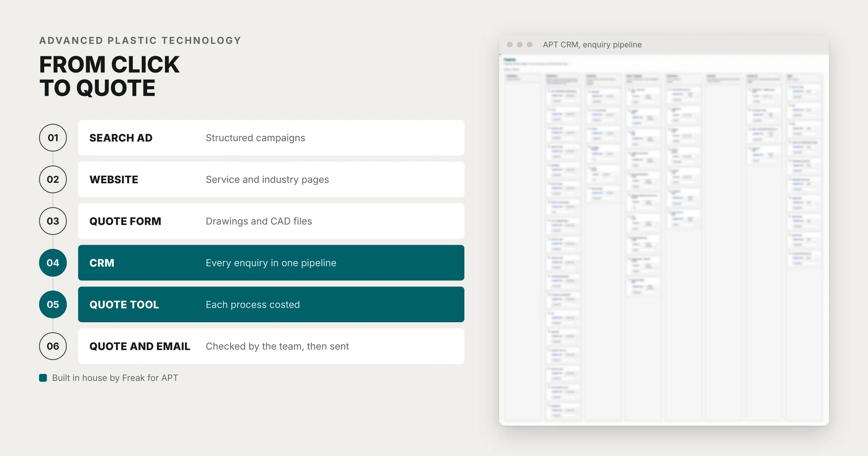Image resolution: width=868 pixels, height=456 pixels.
Task: Open the WEBSITE row
Action: [x=271, y=179]
